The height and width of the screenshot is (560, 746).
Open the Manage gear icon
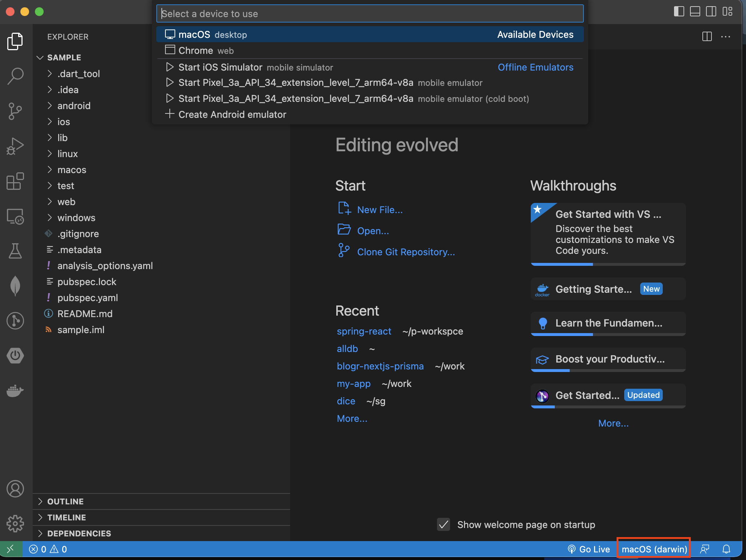pos(15,524)
